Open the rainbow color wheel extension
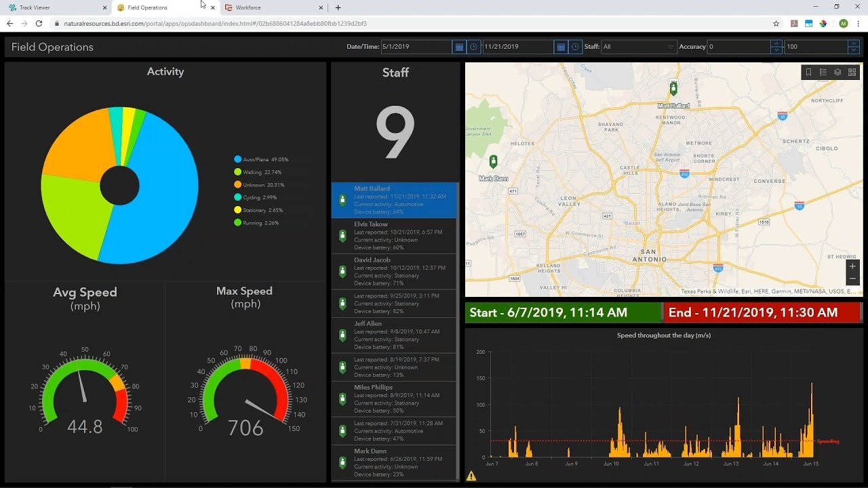The height and width of the screenshot is (488, 868). click(x=823, y=23)
